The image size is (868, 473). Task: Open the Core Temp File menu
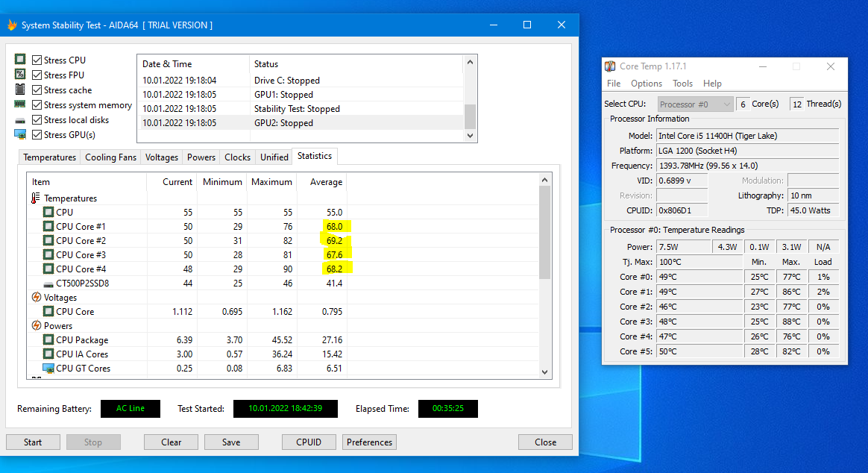tap(614, 84)
